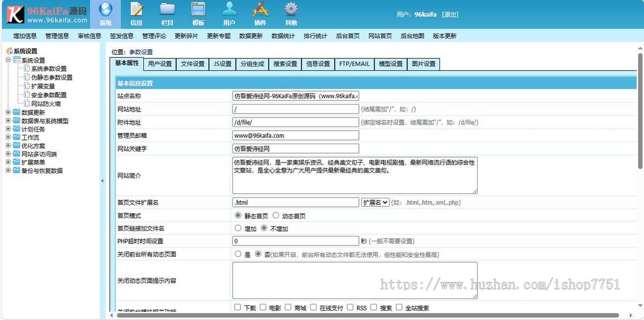Click the 96KaiFa源码 logo
644x320 pixels.
[47, 14]
